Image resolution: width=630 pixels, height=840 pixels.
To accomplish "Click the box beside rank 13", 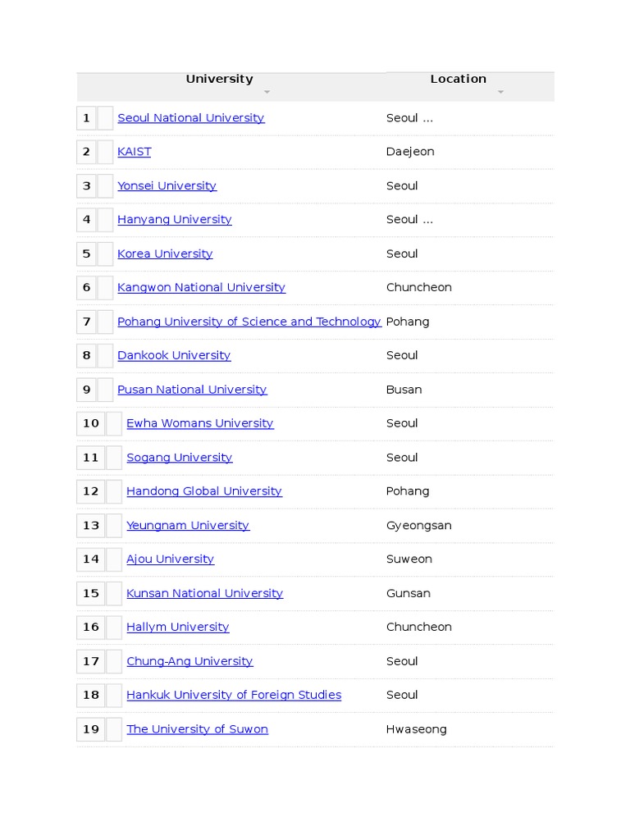I will (114, 526).
